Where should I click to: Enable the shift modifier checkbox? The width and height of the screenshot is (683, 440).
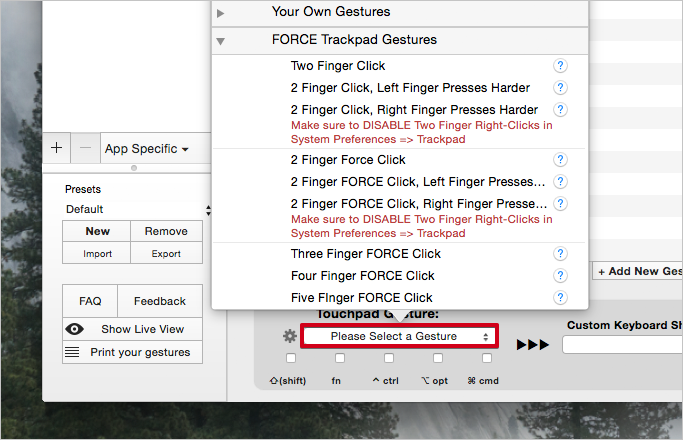[291, 358]
